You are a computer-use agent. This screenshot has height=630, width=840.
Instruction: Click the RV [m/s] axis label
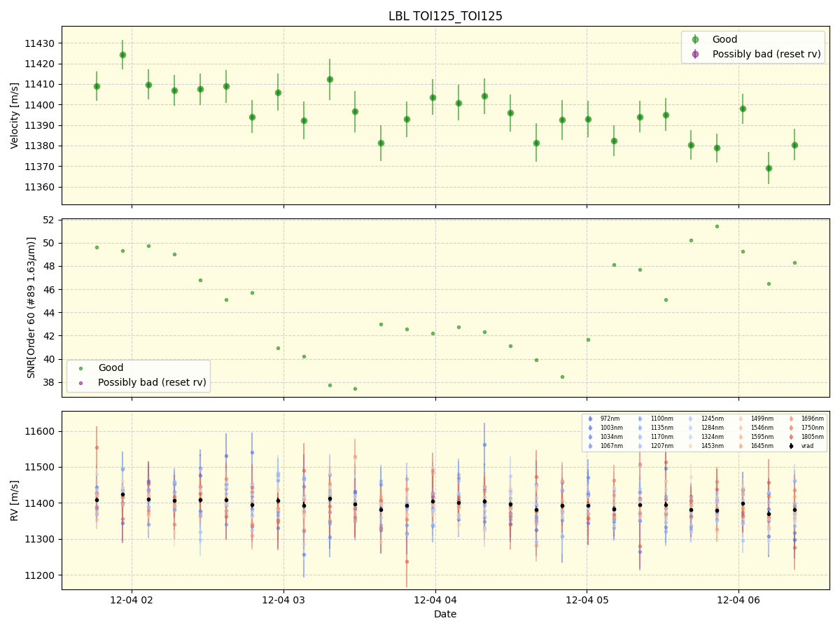pos(15,500)
